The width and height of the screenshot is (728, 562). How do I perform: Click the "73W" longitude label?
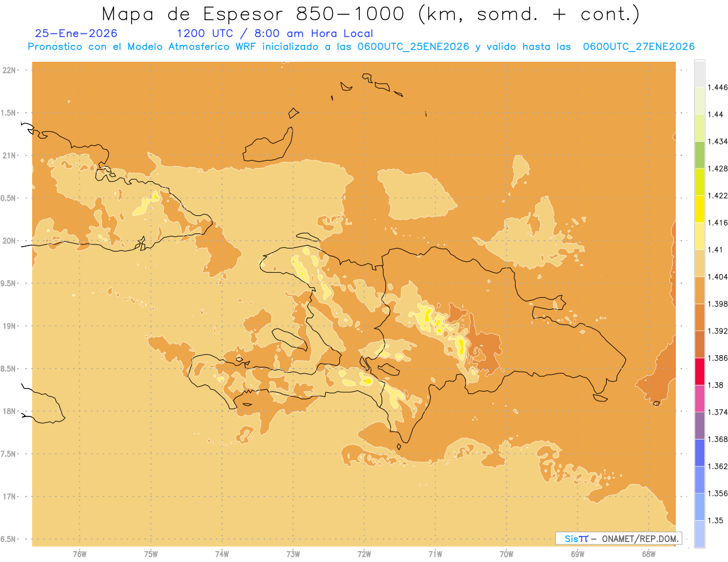click(x=293, y=554)
